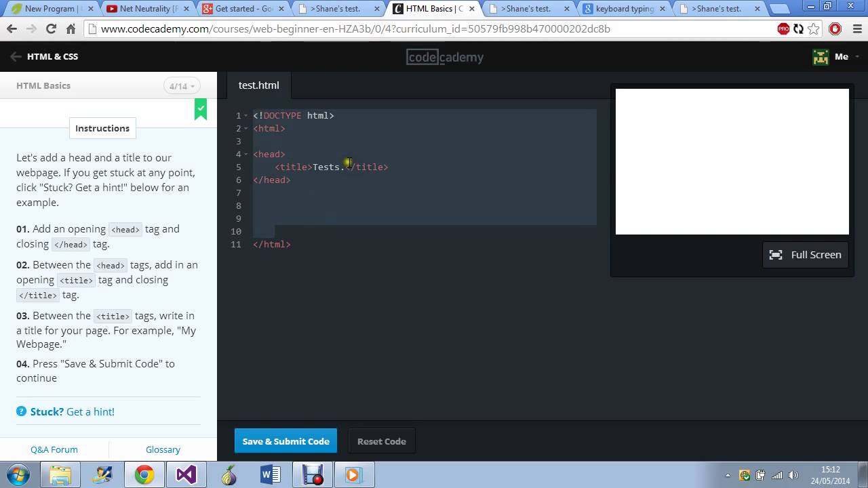The height and width of the screenshot is (488, 868).
Task: Switch to the Net Neutrality YouTube tab
Action: 149,9
